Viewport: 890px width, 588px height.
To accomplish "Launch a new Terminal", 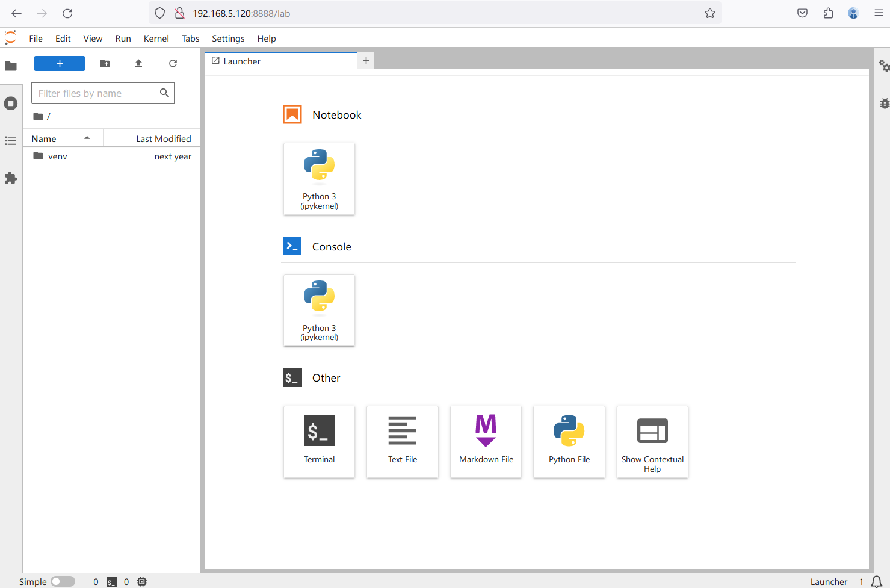I will pyautogui.click(x=319, y=442).
